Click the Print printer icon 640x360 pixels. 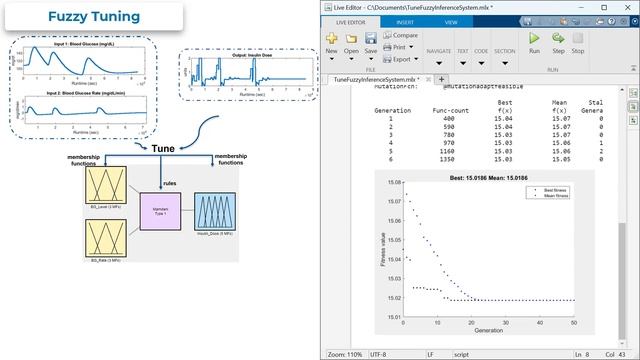click(x=387, y=47)
